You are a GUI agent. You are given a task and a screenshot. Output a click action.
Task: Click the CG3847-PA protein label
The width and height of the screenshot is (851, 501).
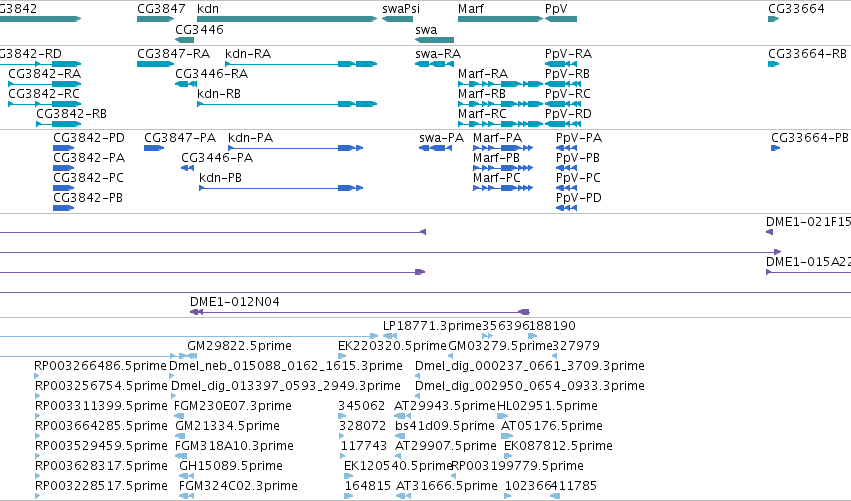[x=180, y=138]
